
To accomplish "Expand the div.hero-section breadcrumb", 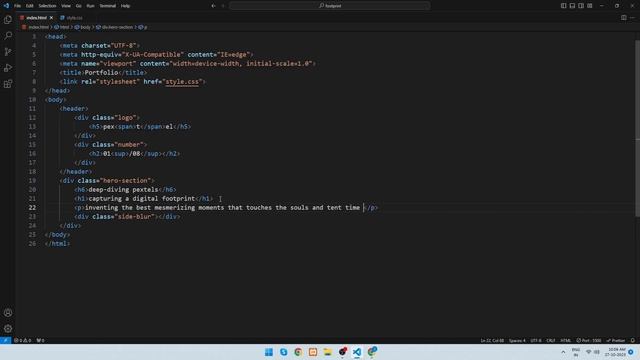I will tap(115, 27).
